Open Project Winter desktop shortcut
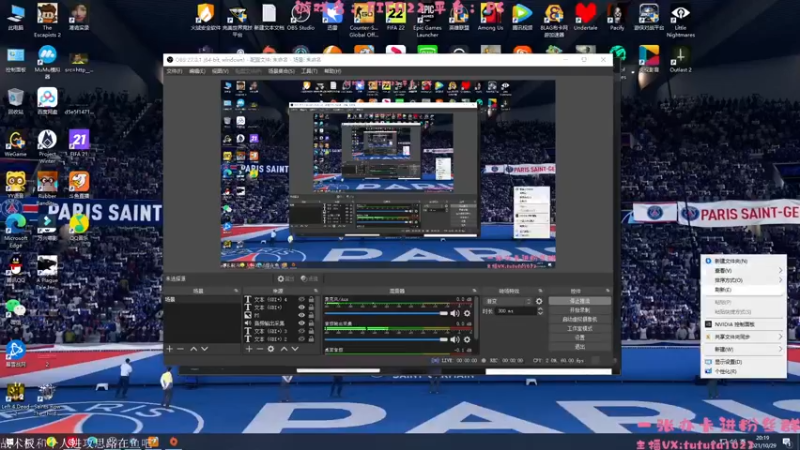 point(47,146)
